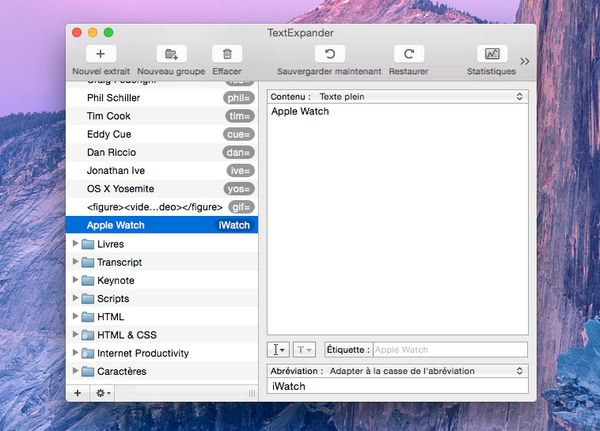Select the Tim Cook snippet
Screen dimensions: 600x431
tap(162, 116)
